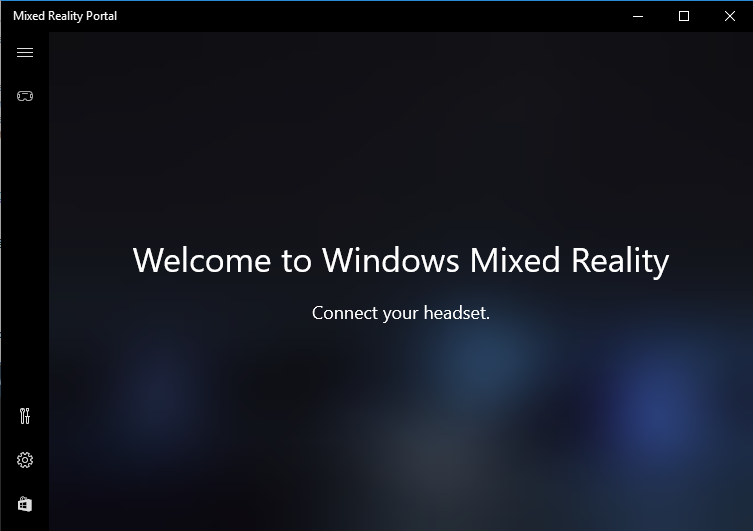The image size is (753, 531).
Task: Click the empty sidebar space below the headset icon
Action: [x=25, y=250]
